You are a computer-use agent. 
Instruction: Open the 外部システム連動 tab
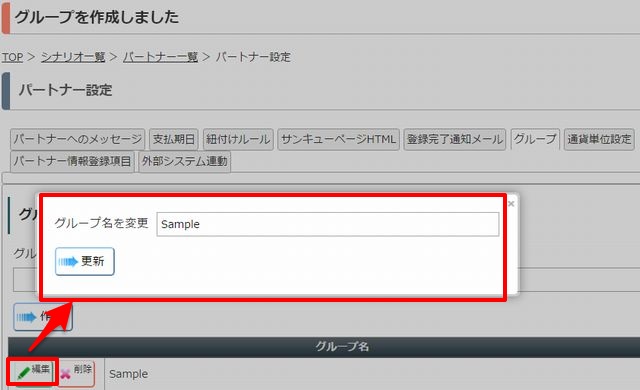point(184,161)
